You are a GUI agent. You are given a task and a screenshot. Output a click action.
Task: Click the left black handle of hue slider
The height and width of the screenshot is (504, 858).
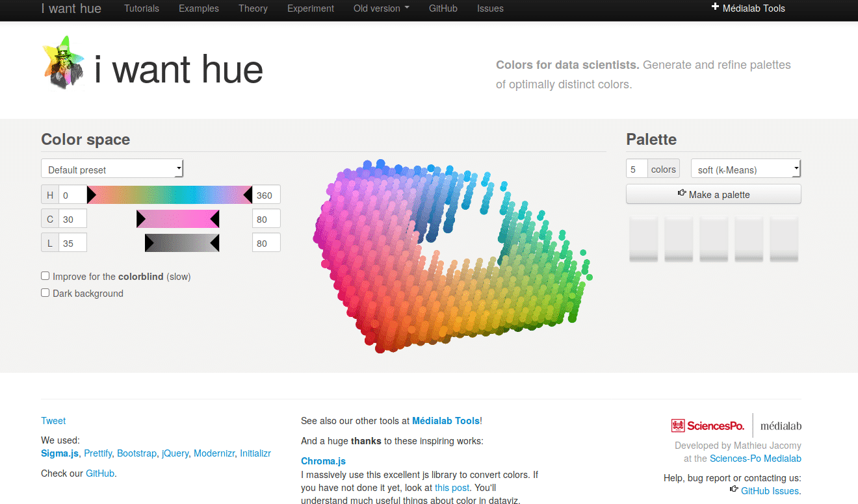point(91,195)
